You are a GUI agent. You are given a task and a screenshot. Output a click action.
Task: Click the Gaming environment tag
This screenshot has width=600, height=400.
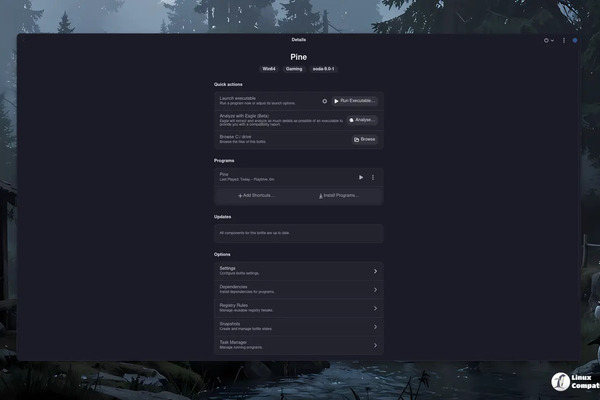click(294, 69)
